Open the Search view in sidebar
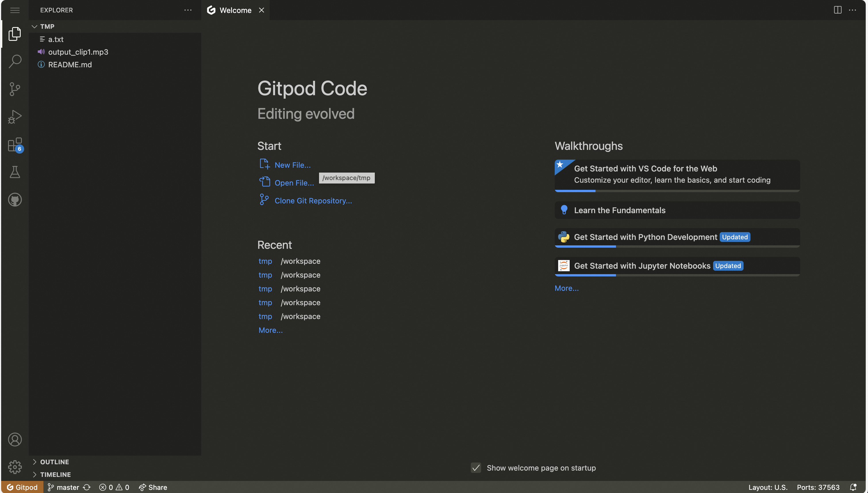The height and width of the screenshot is (493, 868). (15, 61)
